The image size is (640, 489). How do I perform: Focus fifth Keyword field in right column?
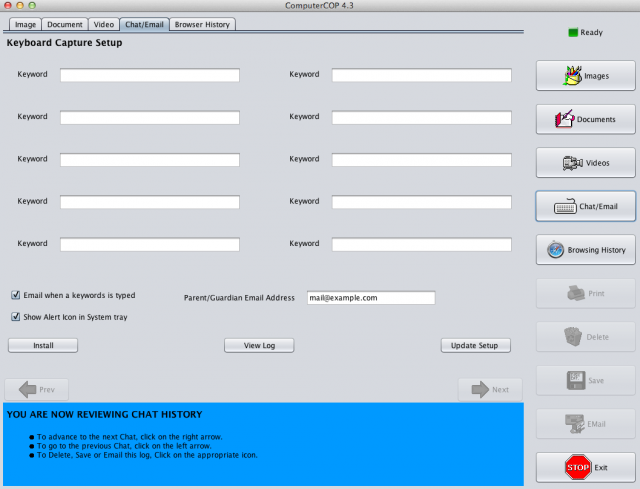coord(422,244)
